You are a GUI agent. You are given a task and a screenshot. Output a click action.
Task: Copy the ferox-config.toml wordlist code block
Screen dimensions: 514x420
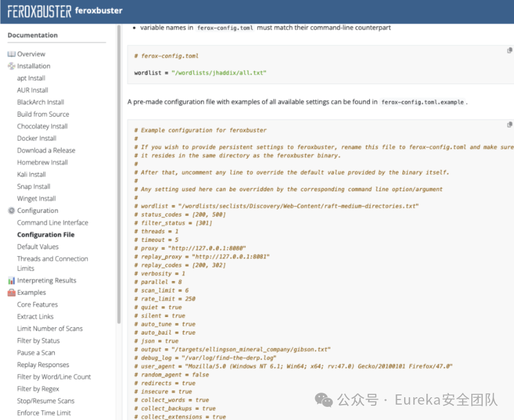[x=509, y=51]
